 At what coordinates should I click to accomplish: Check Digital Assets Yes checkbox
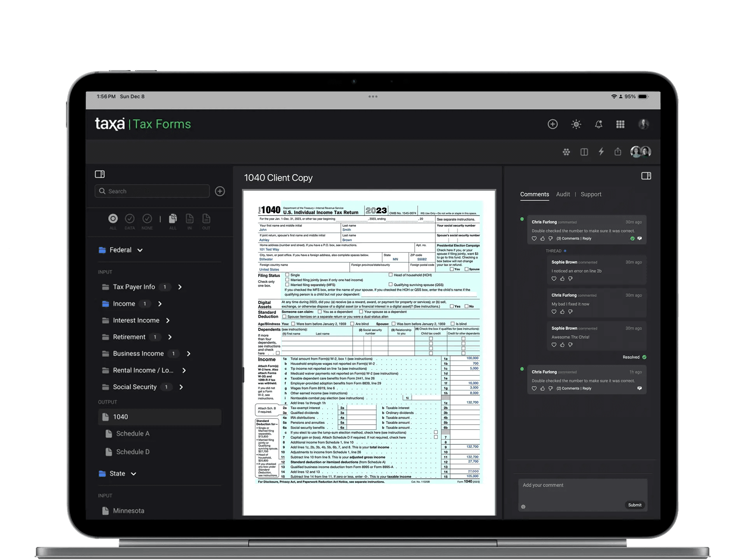452,306
